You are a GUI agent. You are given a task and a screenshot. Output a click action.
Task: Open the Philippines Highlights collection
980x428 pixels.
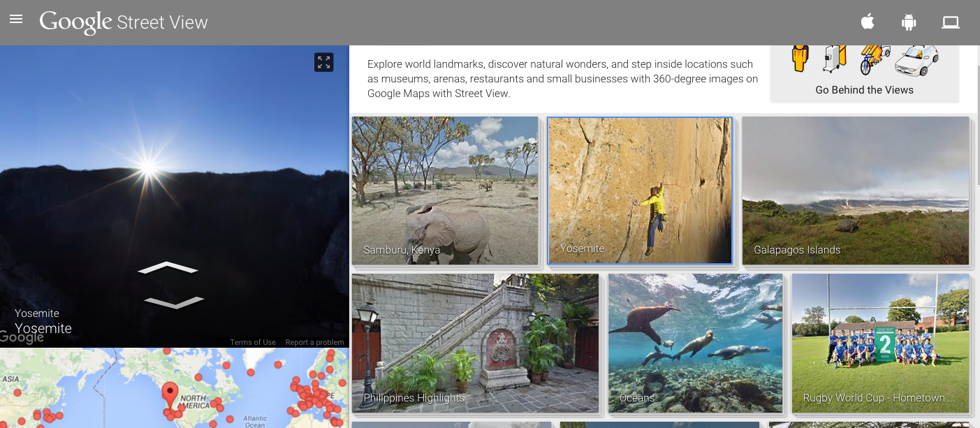point(475,343)
